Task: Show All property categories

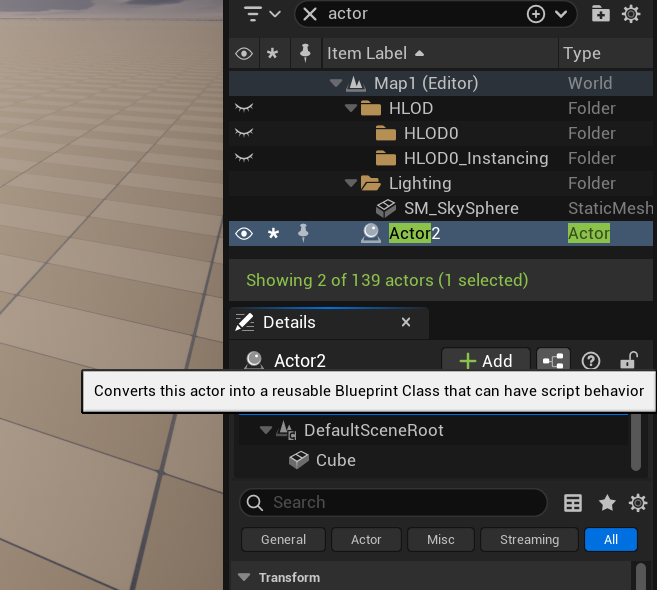Action: pos(610,539)
